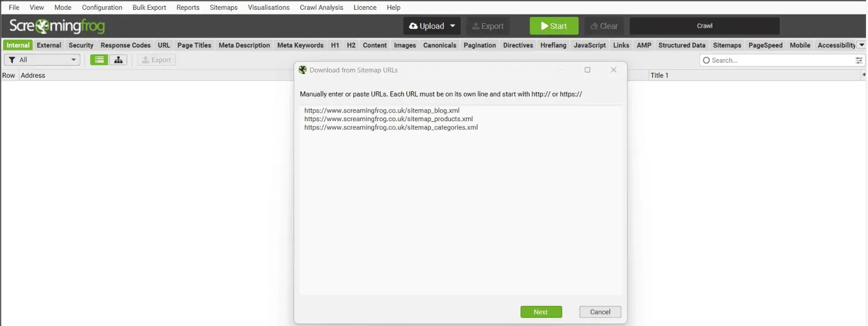868x326 pixels.
Task: Cancel the sitemap URL dialog
Action: (600, 312)
